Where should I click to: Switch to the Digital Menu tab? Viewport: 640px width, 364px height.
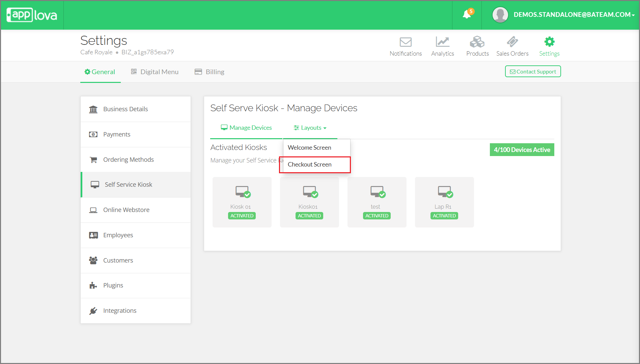click(155, 72)
